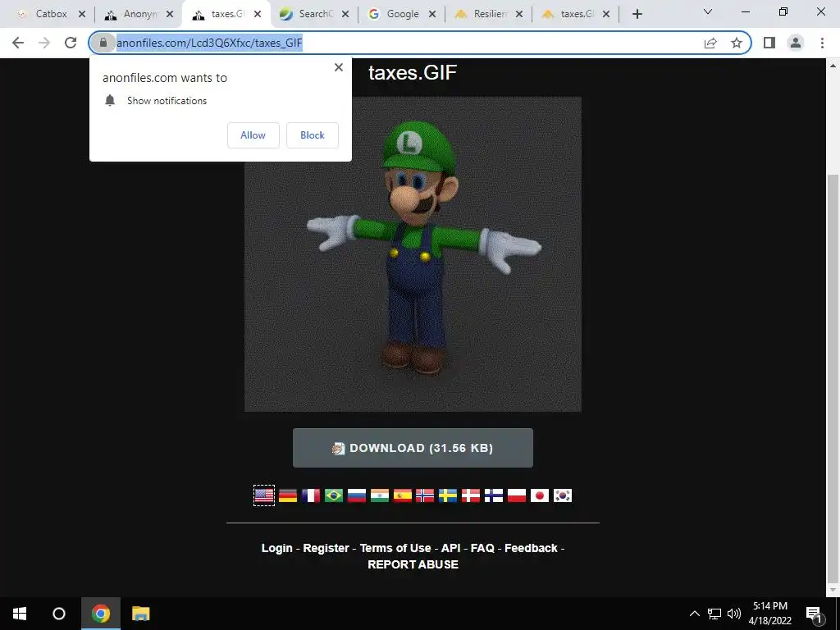The height and width of the screenshot is (630, 840).
Task: Select the Brazilian flag language
Action: (x=334, y=495)
